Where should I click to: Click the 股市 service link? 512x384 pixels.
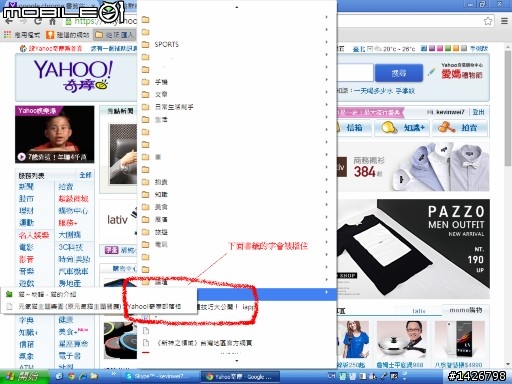[x=26, y=199]
